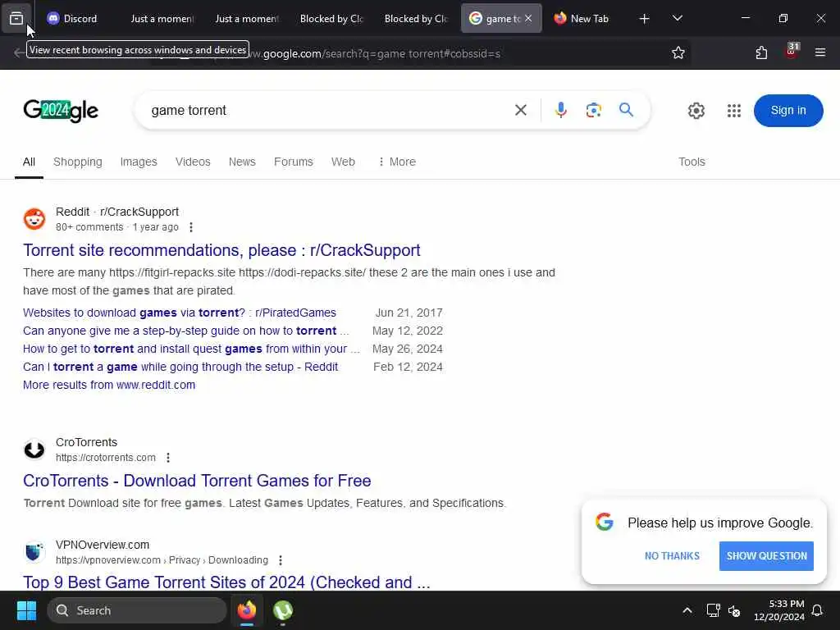Switch to the Images results tab
The height and width of the screenshot is (630, 840).
(x=139, y=162)
